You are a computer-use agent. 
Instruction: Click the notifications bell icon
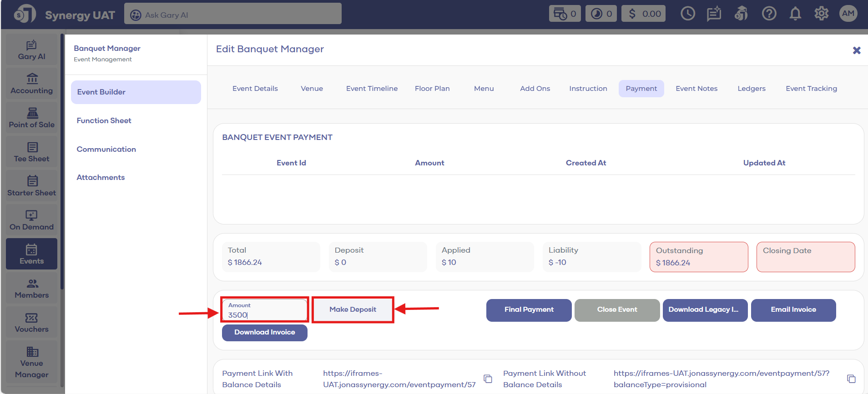[795, 14]
